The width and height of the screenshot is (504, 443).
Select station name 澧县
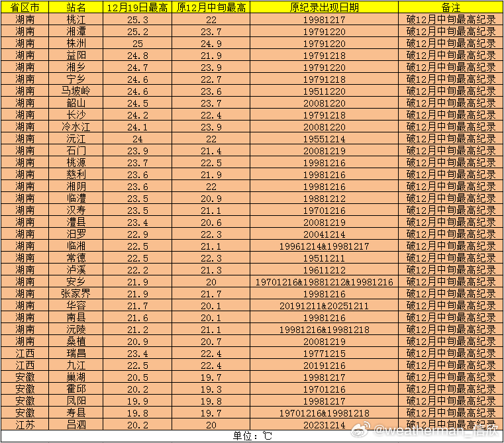76,222
